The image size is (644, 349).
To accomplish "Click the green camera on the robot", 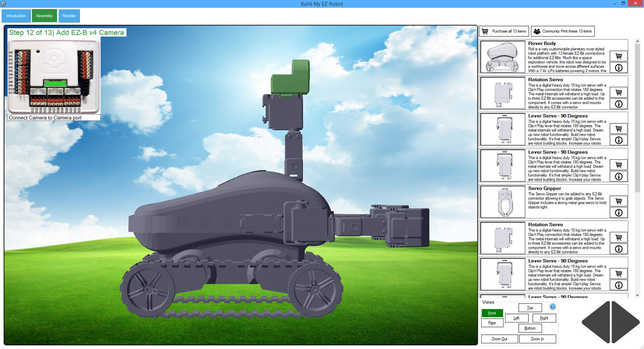I will pos(291,77).
